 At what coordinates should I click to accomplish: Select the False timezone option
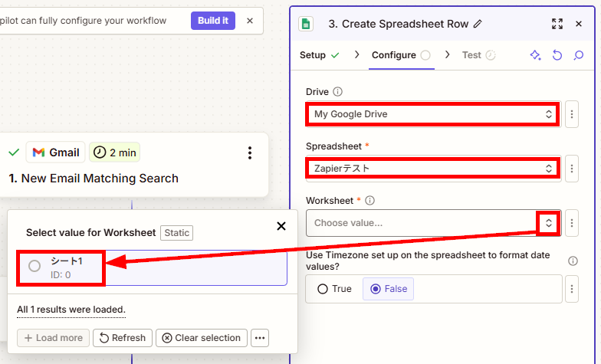[x=388, y=288]
